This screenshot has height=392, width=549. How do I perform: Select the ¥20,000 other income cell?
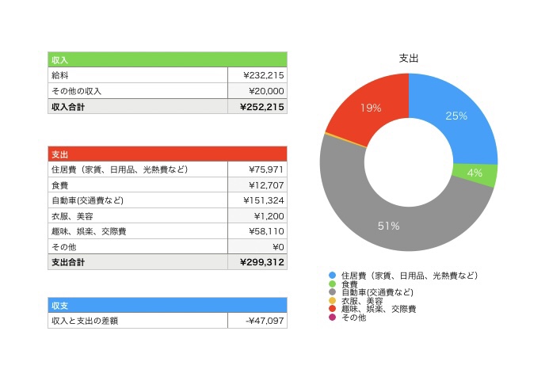click(x=257, y=91)
